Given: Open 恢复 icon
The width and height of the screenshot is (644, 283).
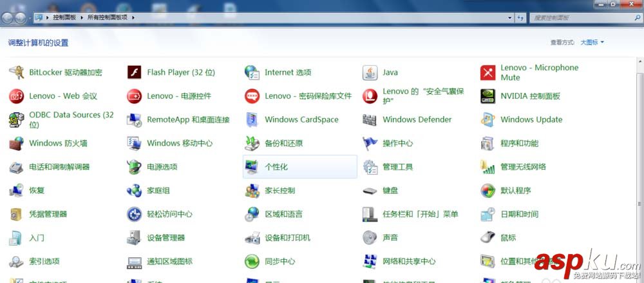Looking at the screenshot, I should [x=17, y=190].
